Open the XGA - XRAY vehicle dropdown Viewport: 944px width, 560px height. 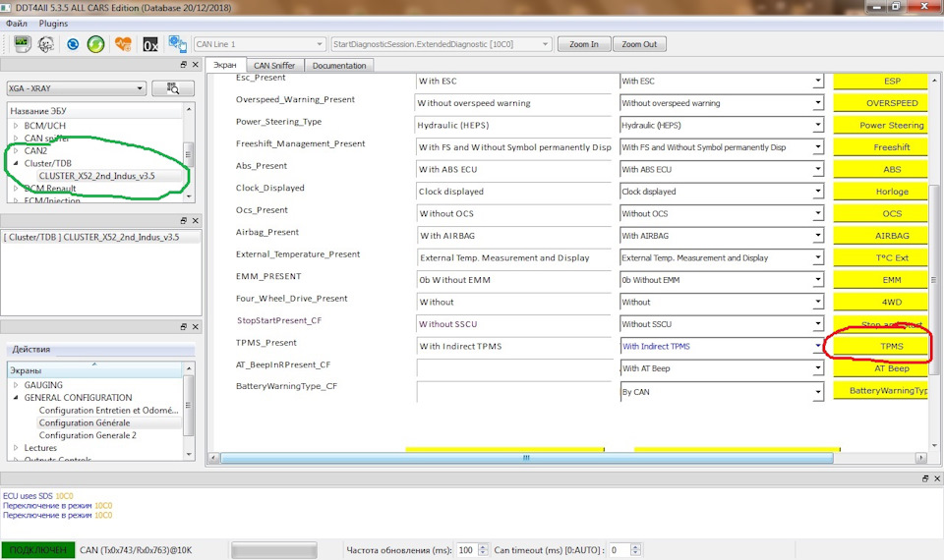click(76, 88)
